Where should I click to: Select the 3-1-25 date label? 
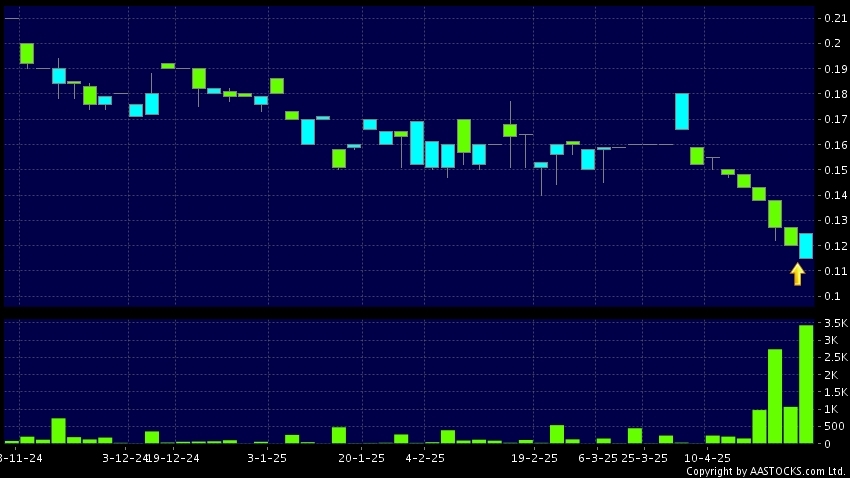tap(267, 458)
